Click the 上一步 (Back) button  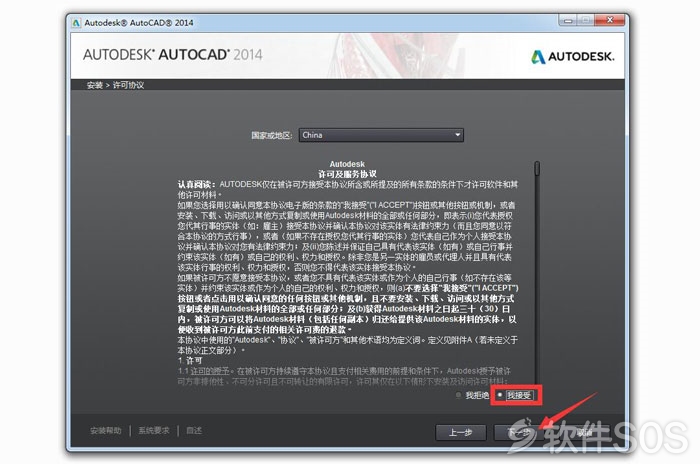tap(460, 432)
